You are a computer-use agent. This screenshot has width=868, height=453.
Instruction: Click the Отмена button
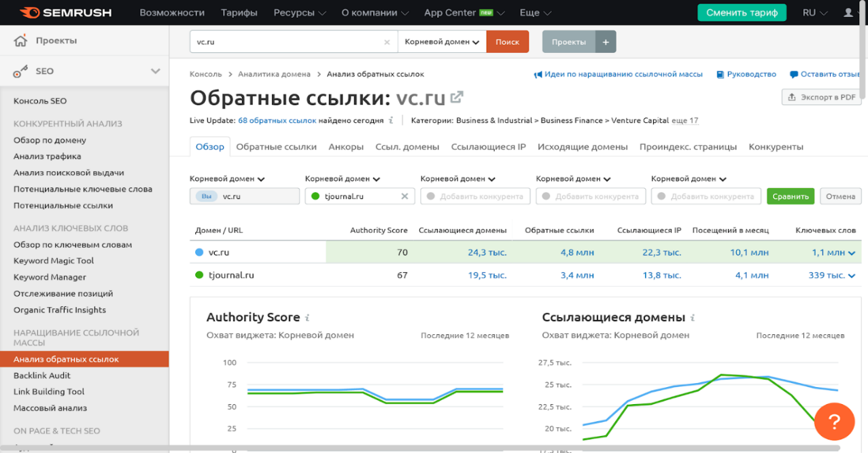pyautogui.click(x=841, y=196)
